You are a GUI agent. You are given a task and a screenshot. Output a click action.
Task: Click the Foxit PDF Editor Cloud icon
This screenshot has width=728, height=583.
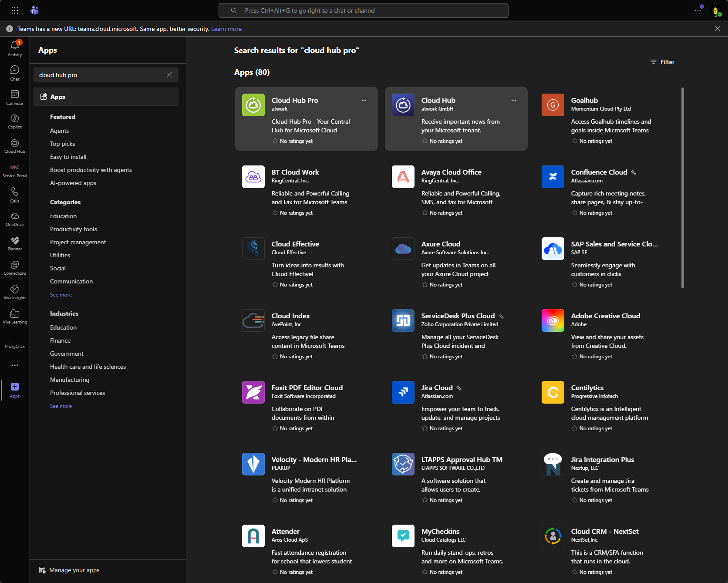(x=253, y=392)
